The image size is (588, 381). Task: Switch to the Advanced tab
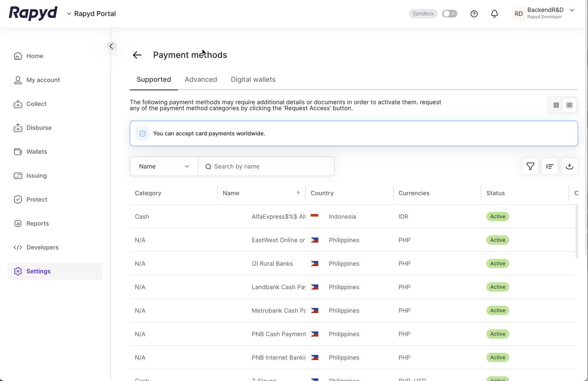pos(201,79)
